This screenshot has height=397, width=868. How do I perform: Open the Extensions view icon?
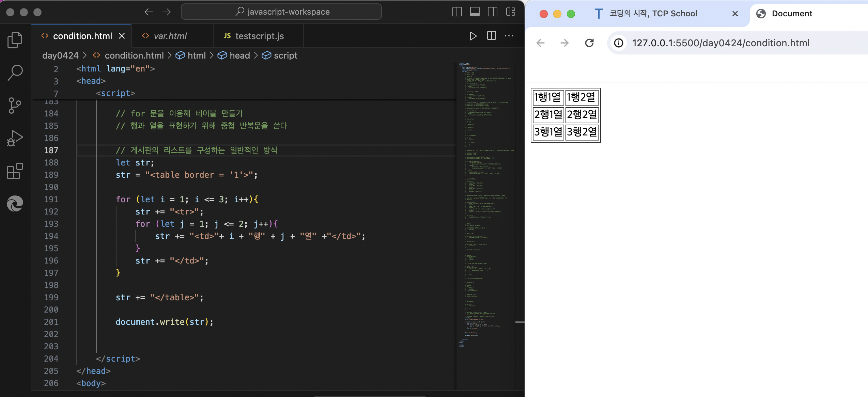coord(15,171)
